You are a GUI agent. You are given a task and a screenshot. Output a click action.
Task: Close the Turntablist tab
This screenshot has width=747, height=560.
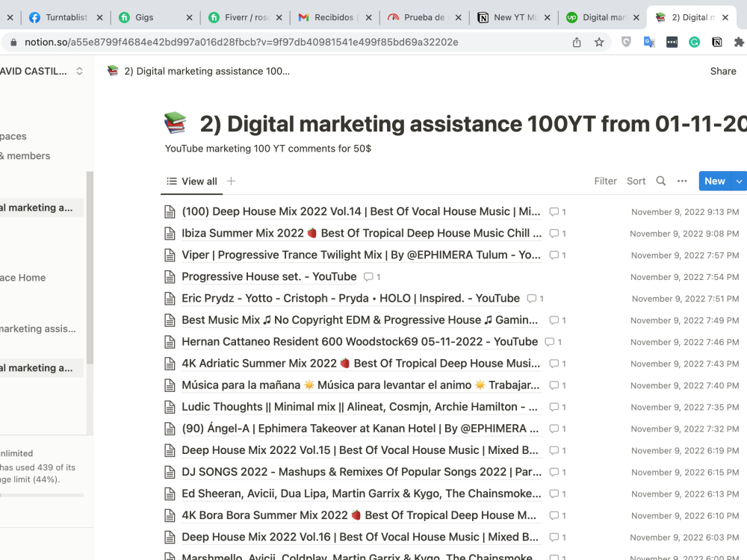click(x=99, y=18)
